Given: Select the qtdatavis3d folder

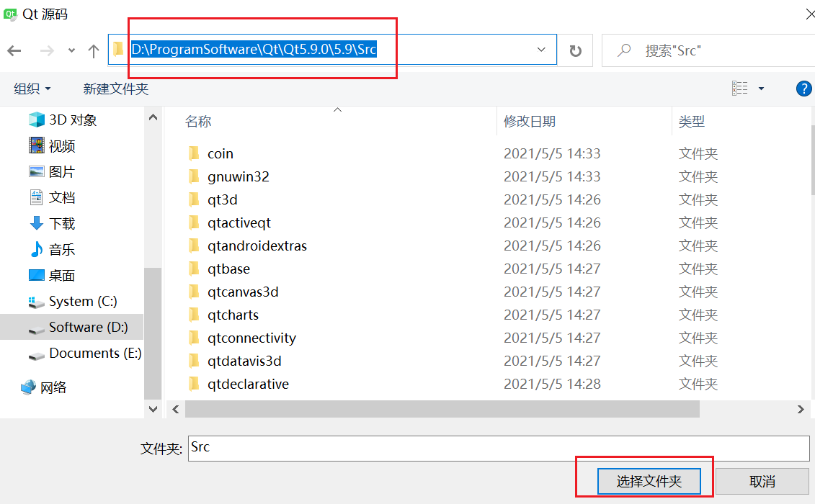Looking at the screenshot, I should [x=244, y=361].
